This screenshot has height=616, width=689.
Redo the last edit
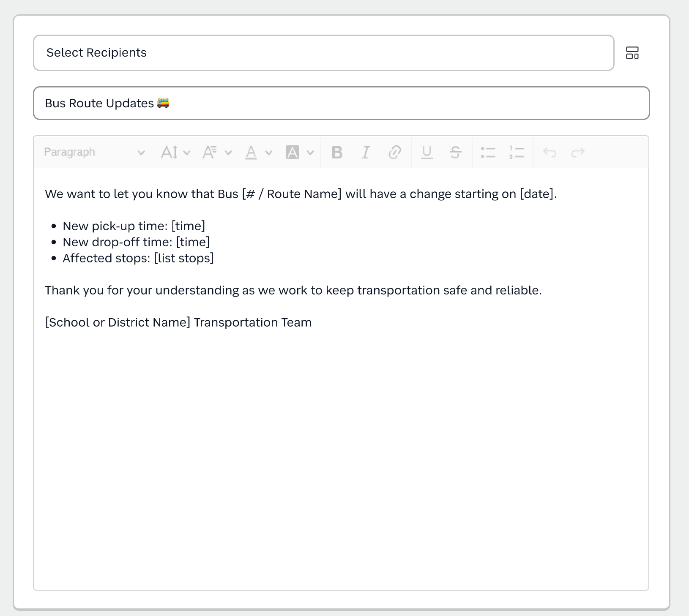coord(578,153)
